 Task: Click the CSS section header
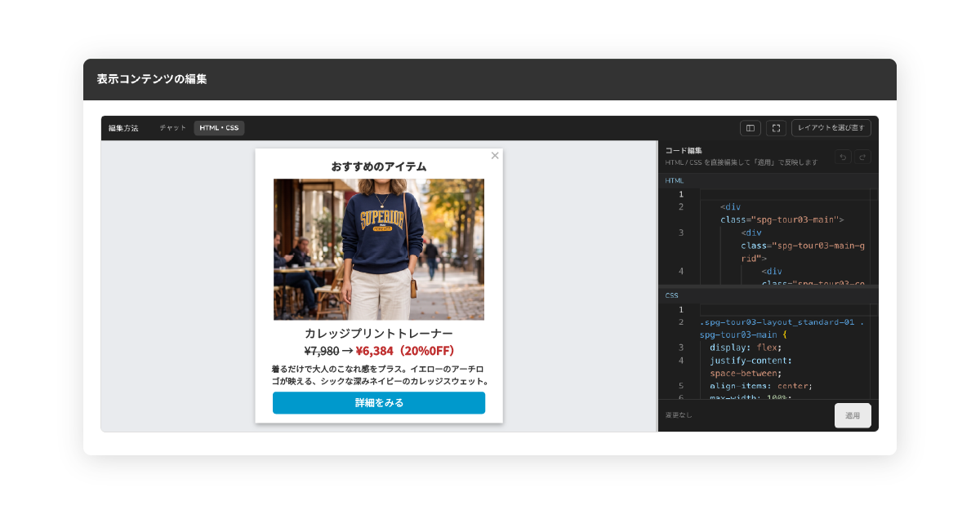point(768,295)
